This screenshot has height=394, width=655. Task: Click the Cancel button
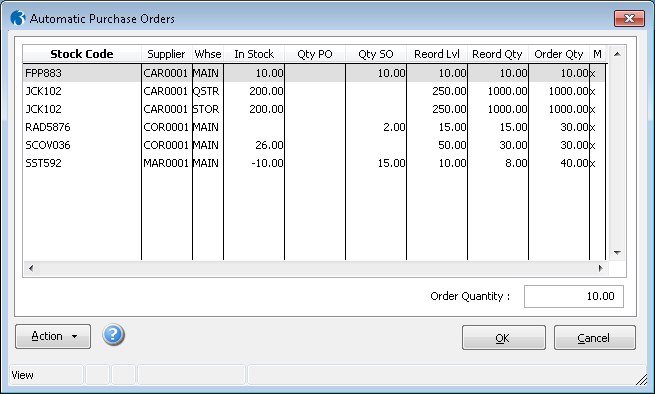pos(594,338)
